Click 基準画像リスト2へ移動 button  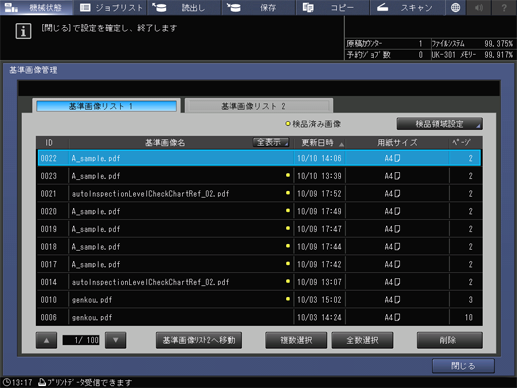199,340
